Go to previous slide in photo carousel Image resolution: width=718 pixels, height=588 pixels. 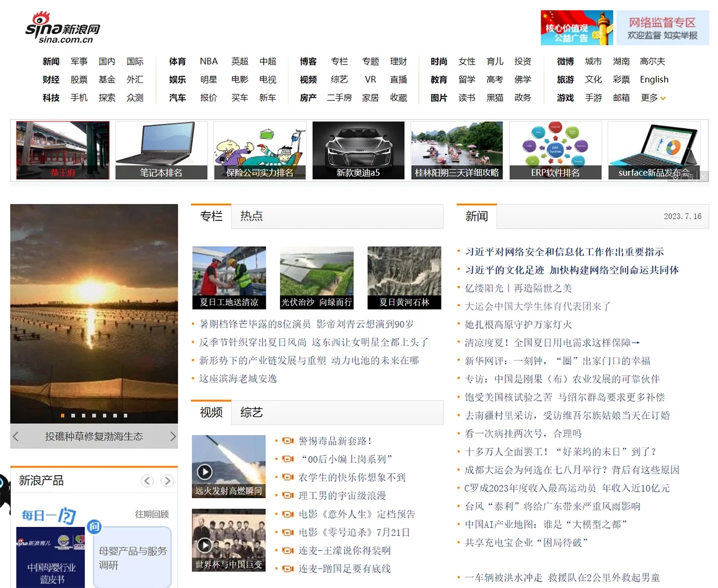coord(16,437)
